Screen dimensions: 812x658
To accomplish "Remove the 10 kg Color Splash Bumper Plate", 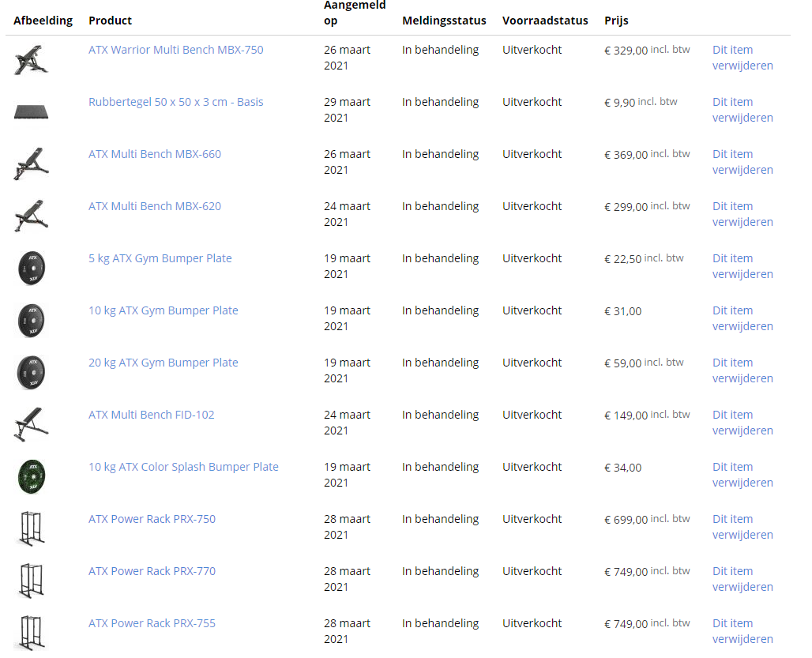I will [x=742, y=475].
